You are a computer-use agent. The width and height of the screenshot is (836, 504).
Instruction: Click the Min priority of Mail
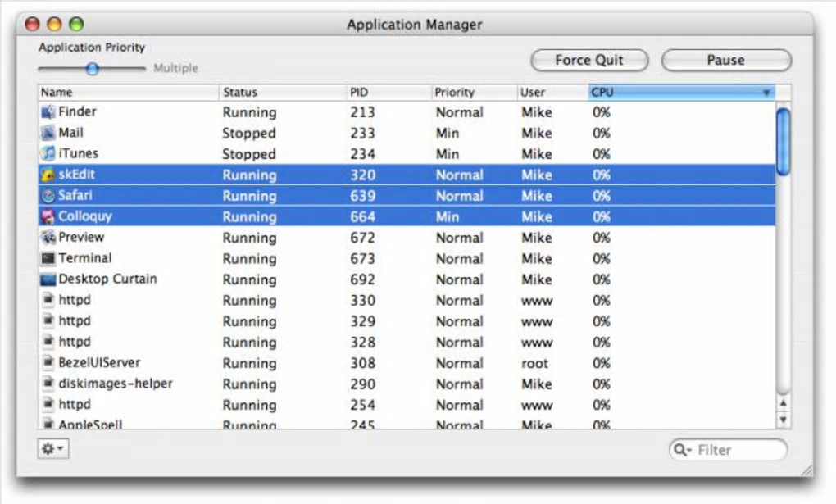tap(448, 133)
